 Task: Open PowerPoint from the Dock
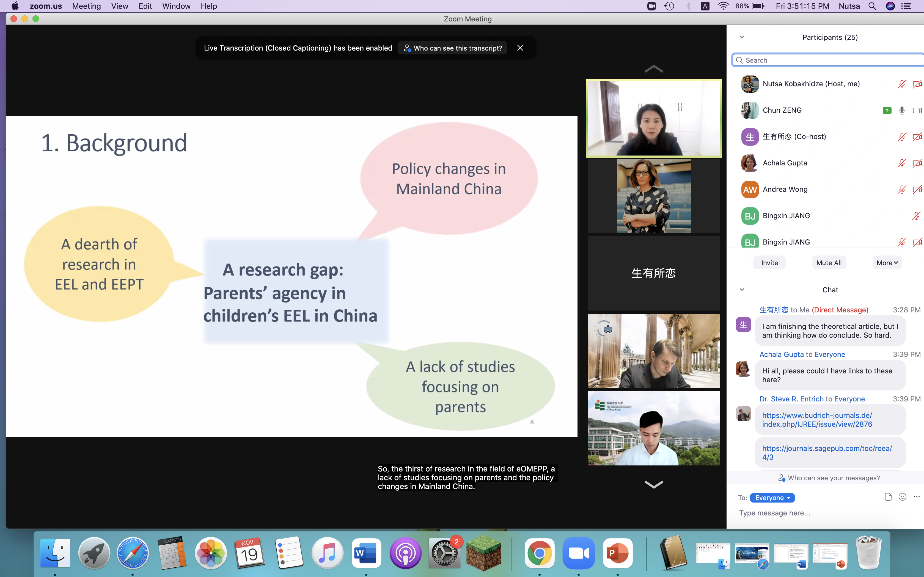617,553
